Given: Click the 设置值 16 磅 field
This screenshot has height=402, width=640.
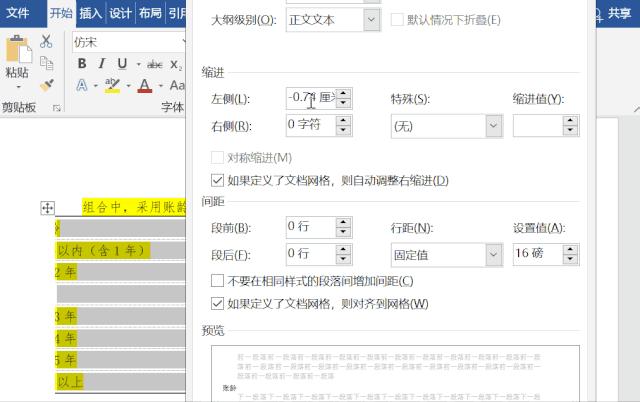Looking at the screenshot, I should [x=538, y=255].
